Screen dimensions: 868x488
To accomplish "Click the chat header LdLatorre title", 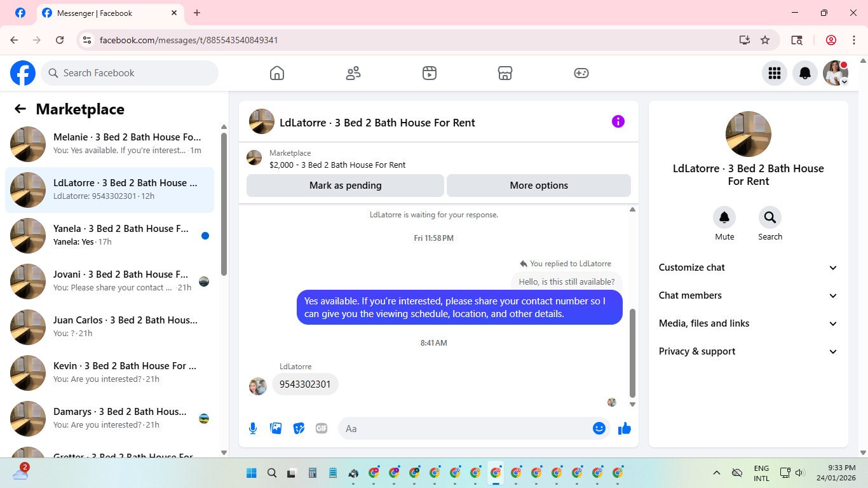I will (377, 123).
